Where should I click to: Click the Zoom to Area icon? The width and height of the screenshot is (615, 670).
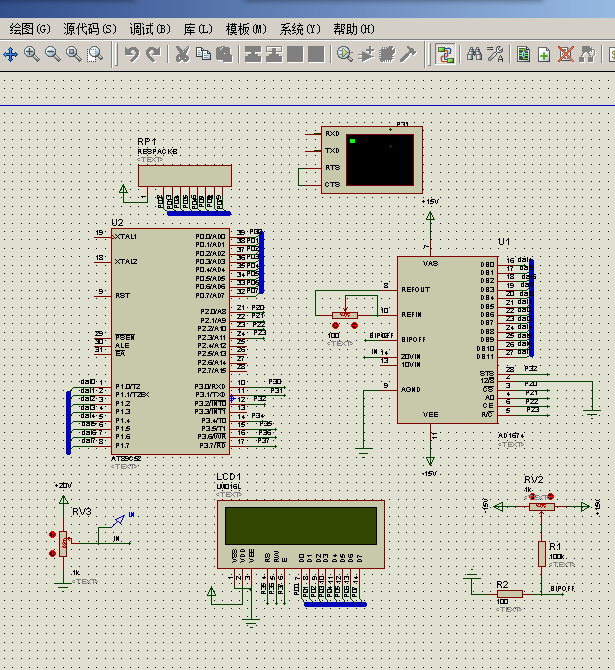95,54
